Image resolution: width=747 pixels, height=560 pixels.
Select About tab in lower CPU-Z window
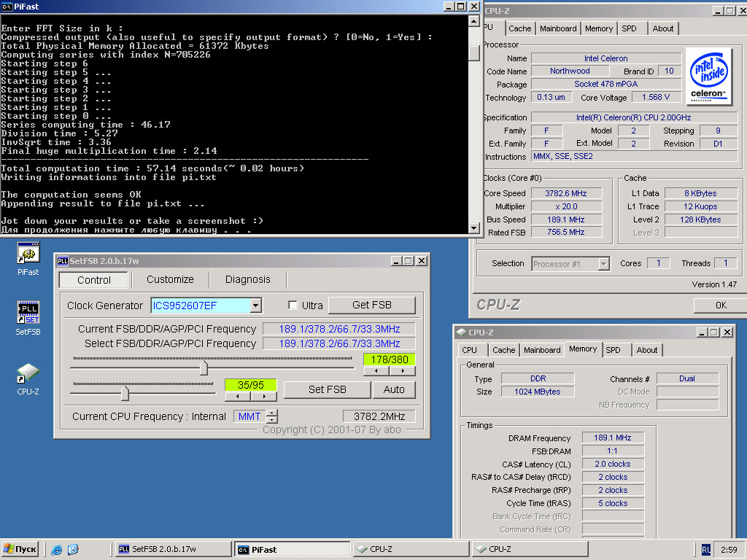(x=647, y=350)
